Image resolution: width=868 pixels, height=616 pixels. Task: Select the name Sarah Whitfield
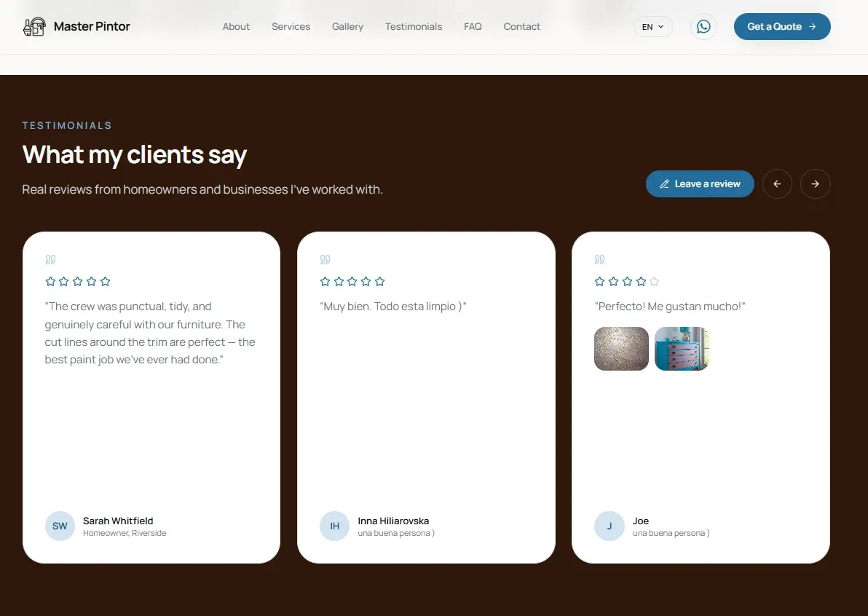[118, 521]
